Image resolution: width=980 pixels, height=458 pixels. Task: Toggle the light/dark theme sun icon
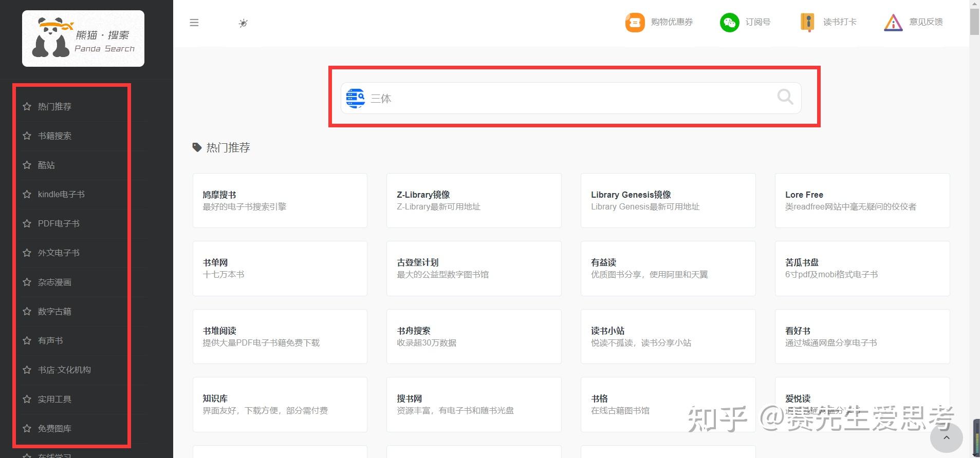point(243,23)
